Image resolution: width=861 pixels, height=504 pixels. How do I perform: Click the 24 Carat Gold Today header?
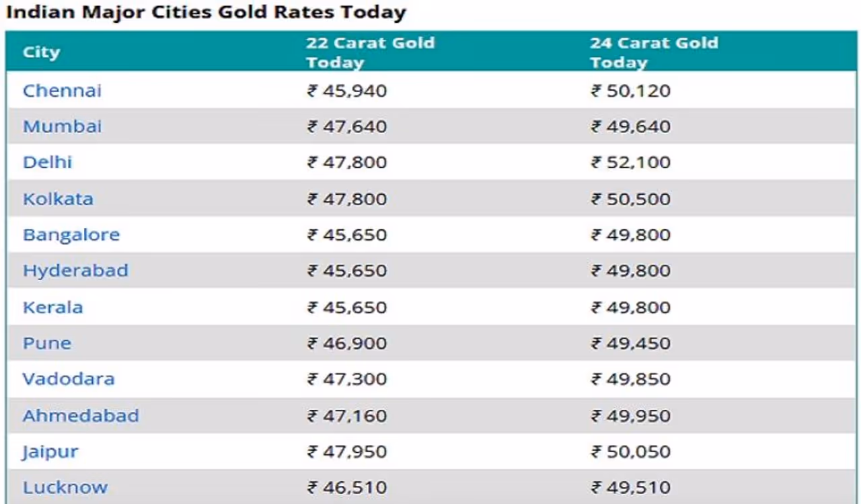654,52
